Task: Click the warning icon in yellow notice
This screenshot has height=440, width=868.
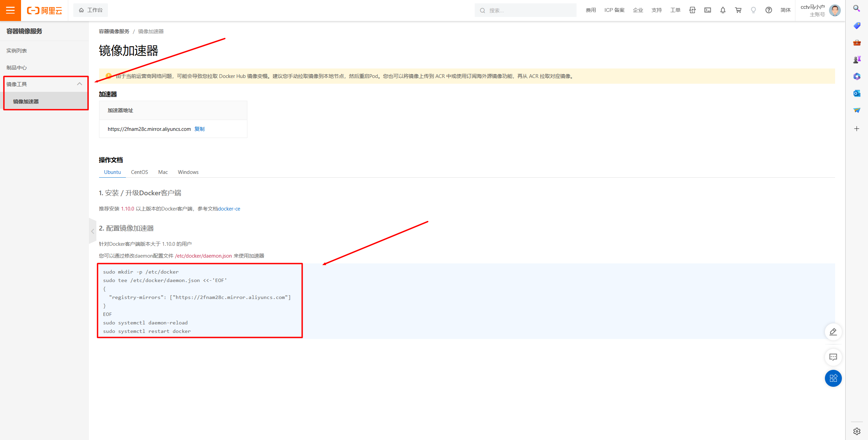Action: [x=109, y=76]
